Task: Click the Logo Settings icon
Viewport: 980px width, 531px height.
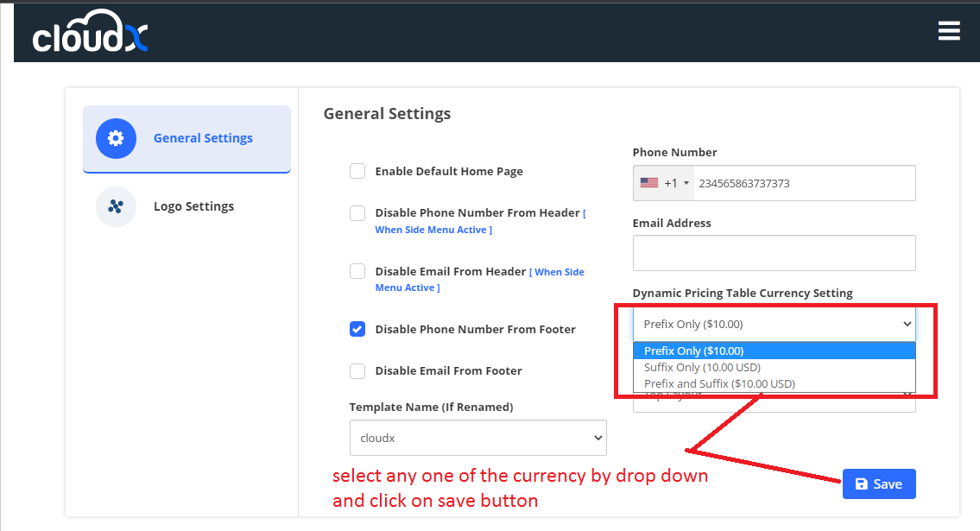Action: point(116,207)
